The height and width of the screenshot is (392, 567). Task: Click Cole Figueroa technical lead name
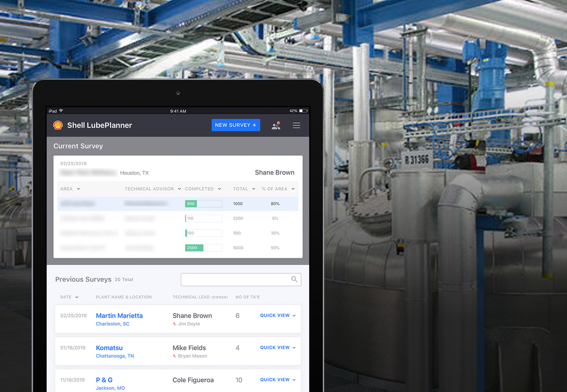point(193,380)
